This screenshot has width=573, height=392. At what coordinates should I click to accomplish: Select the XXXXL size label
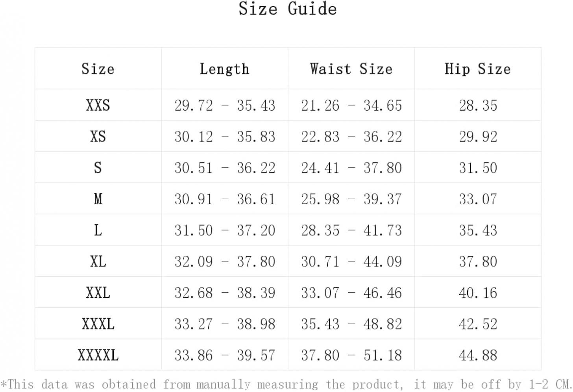[98, 355]
